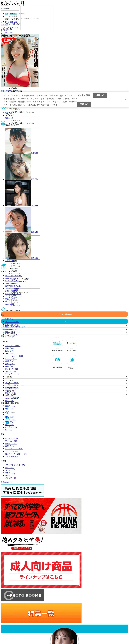Tick the グラドル occupation checkbox
This screenshot has width=129, height=644.
pos(12,264)
